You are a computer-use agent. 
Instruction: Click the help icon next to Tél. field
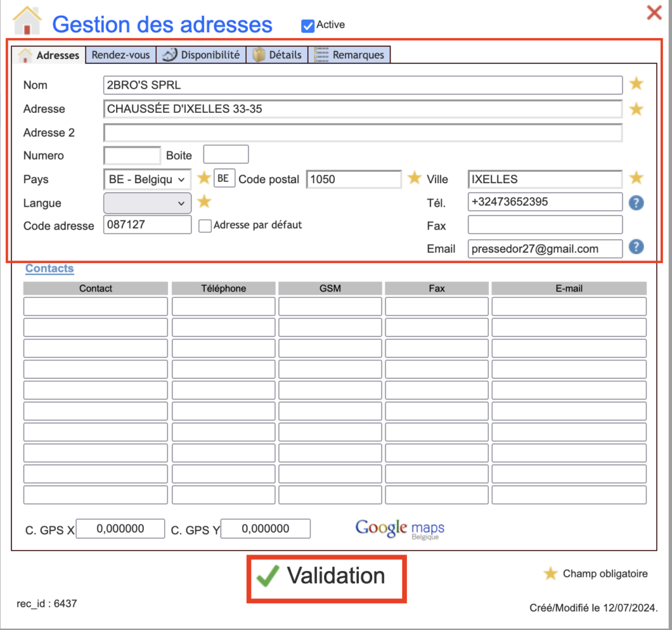635,203
